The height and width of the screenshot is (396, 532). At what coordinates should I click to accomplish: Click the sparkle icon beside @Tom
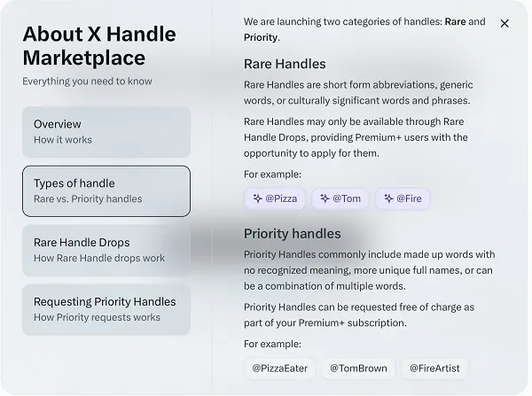tap(325, 198)
